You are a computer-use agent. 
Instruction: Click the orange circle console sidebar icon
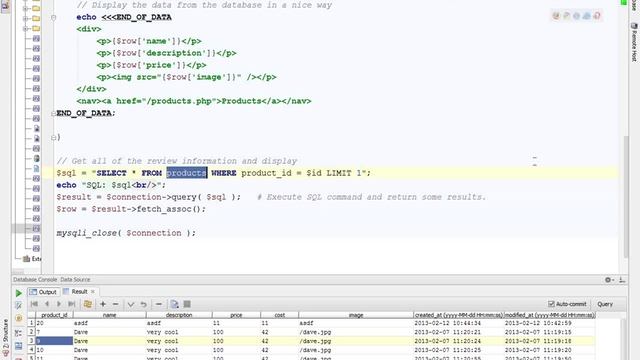(18, 318)
